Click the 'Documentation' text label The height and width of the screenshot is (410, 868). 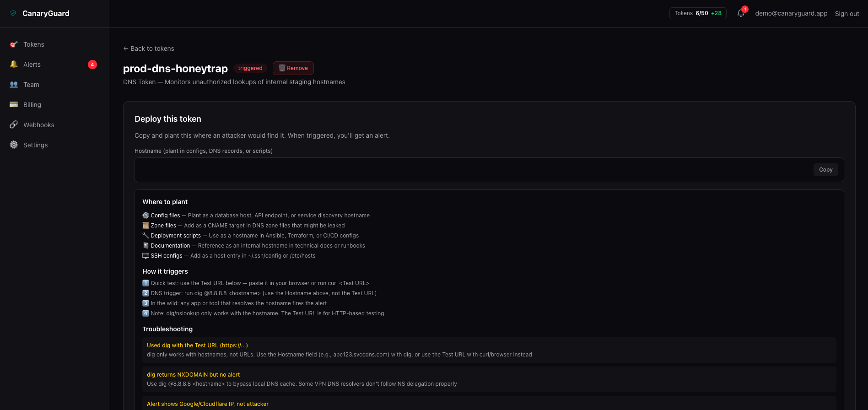170,246
